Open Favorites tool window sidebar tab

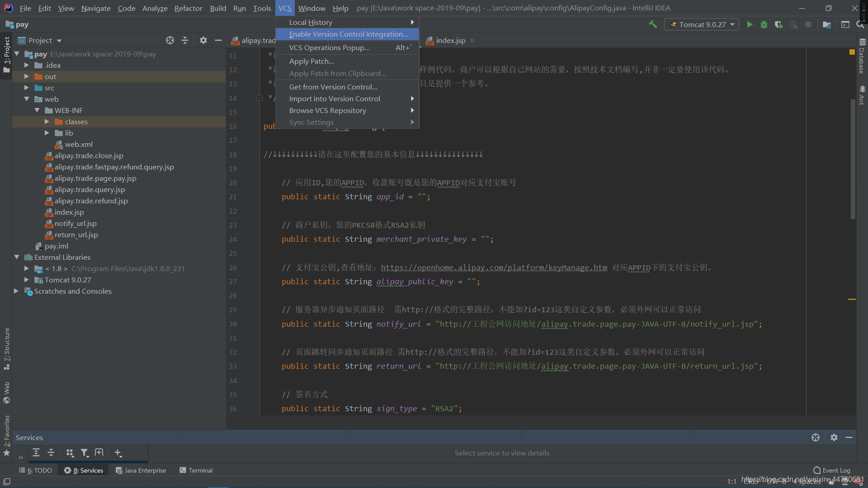click(6, 435)
